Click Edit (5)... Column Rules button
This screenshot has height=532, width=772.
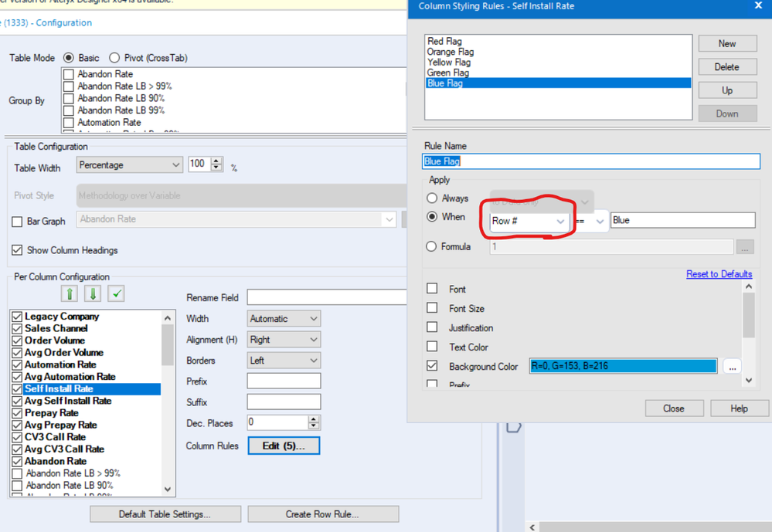(x=284, y=446)
